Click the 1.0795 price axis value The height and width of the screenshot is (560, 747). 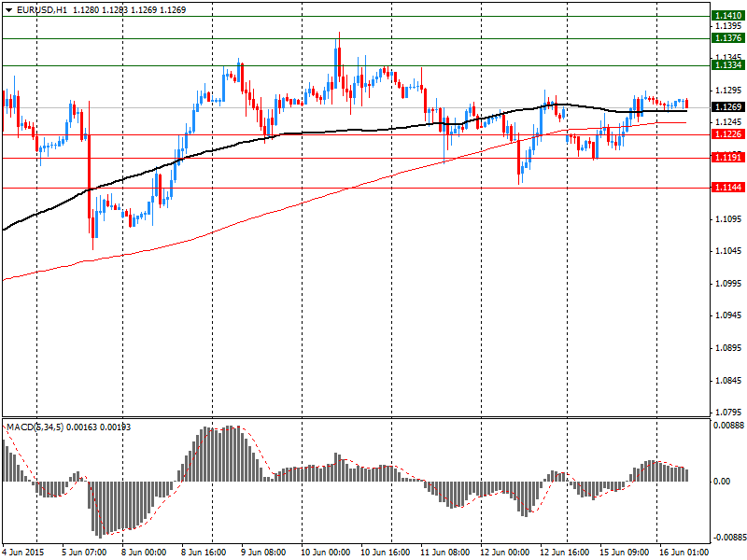(729, 412)
